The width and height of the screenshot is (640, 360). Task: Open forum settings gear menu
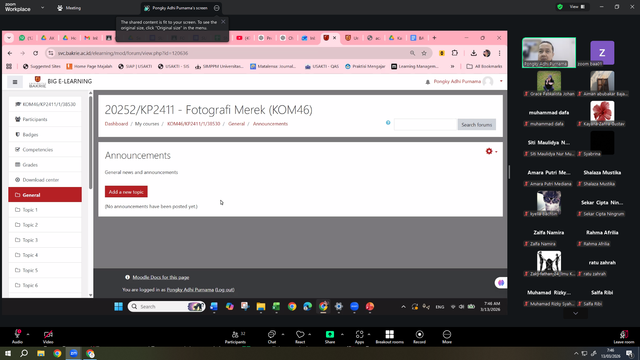[491, 151]
